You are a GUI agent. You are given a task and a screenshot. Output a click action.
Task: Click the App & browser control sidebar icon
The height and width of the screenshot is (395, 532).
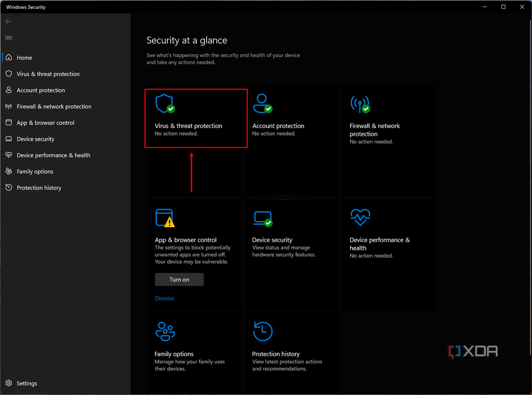pos(9,122)
